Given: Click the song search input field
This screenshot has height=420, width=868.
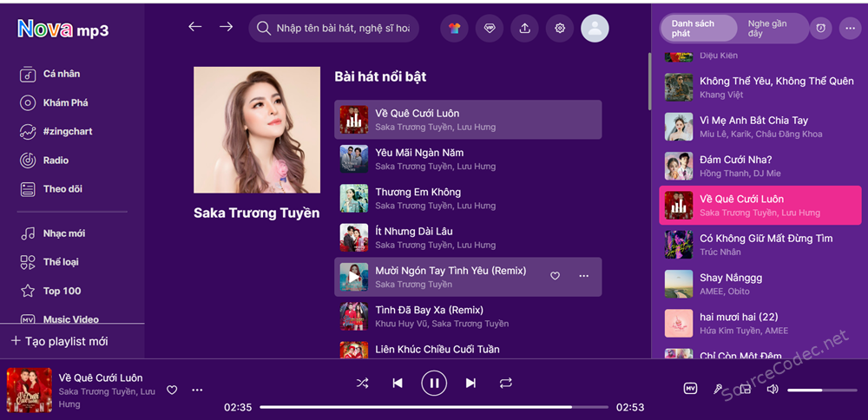Looking at the screenshot, I should tap(334, 29).
